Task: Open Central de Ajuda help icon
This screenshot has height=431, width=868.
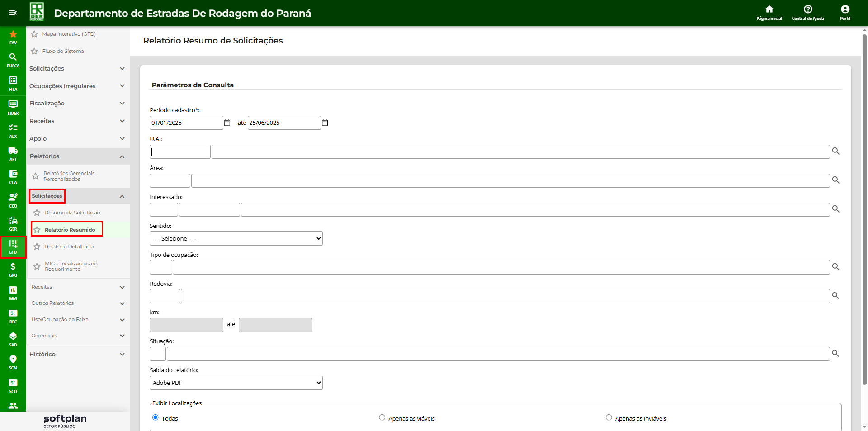Action: click(x=808, y=12)
